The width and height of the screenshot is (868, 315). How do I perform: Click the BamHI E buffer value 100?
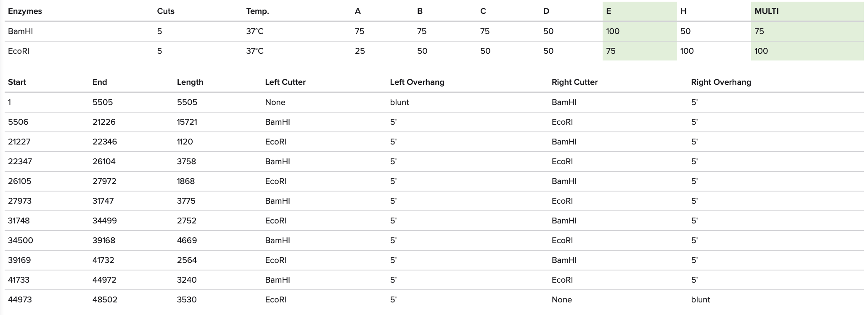pyautogui.click(x=612, y=31)
